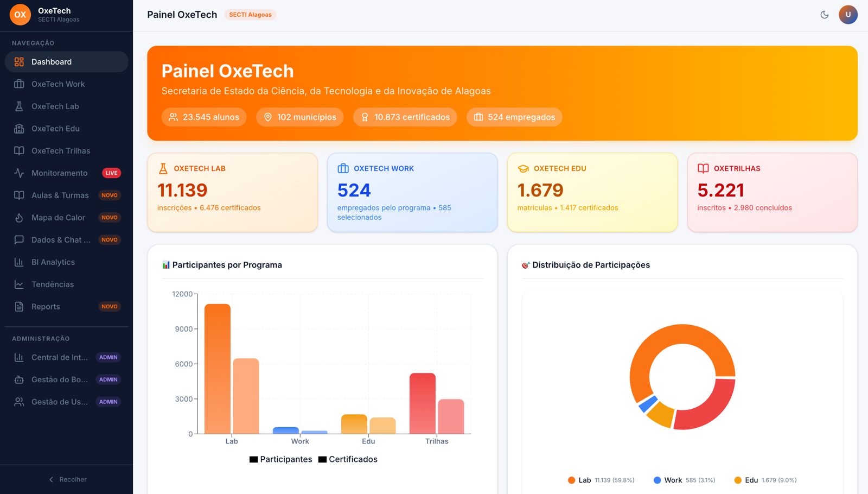Click the SECTI Alagoas badge

pos(250,15)
